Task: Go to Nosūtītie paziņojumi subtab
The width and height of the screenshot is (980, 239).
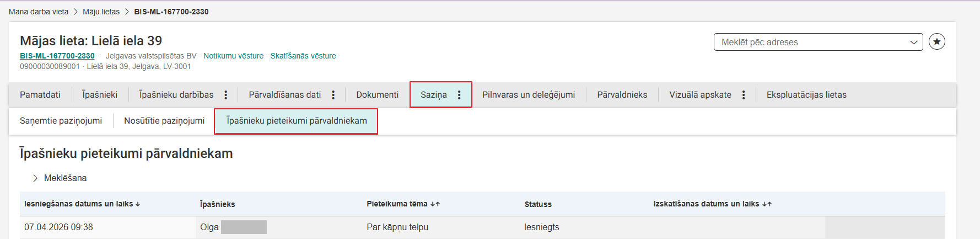Action: (x=164, y=121)
